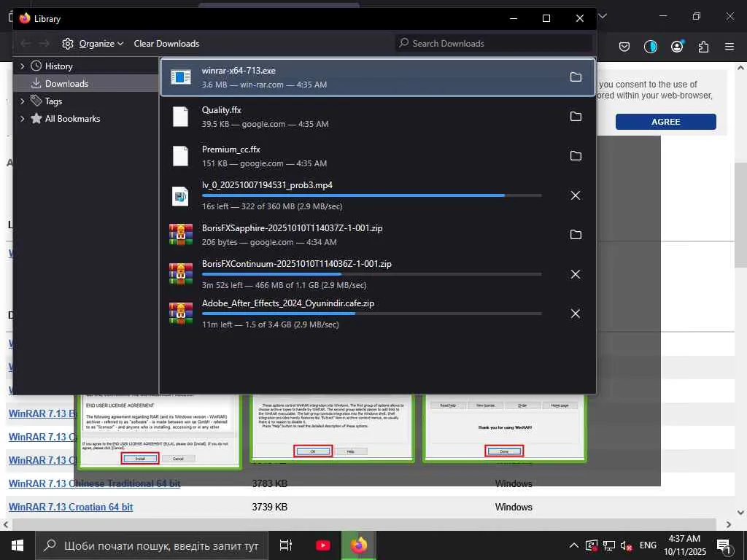
Task: Click the AGREE button on the webpage
Action: tap(665, 122)
